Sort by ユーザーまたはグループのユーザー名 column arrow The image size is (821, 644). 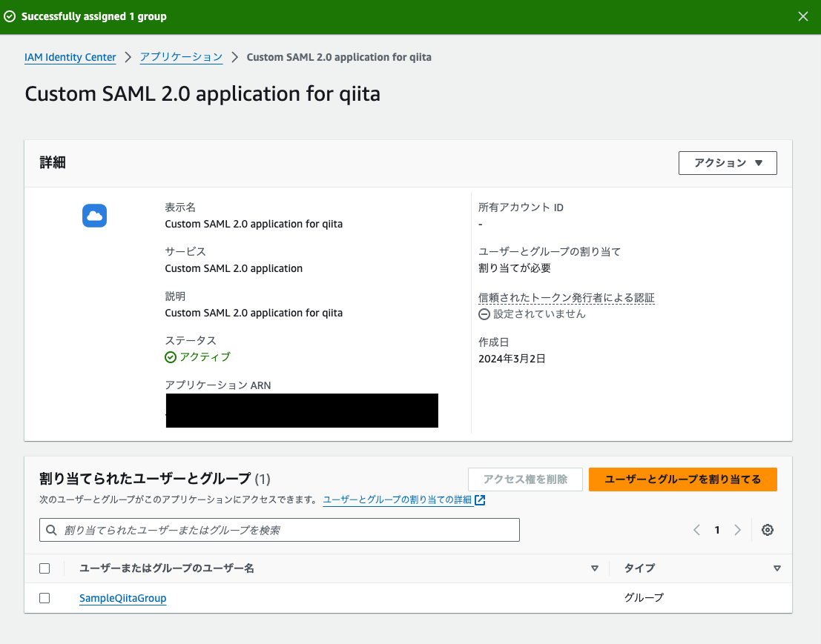pos(594,568)
